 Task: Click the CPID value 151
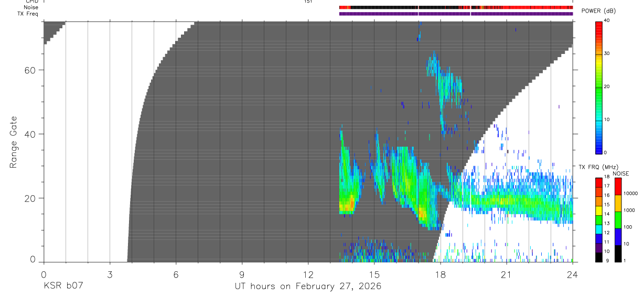coord(308,2)
